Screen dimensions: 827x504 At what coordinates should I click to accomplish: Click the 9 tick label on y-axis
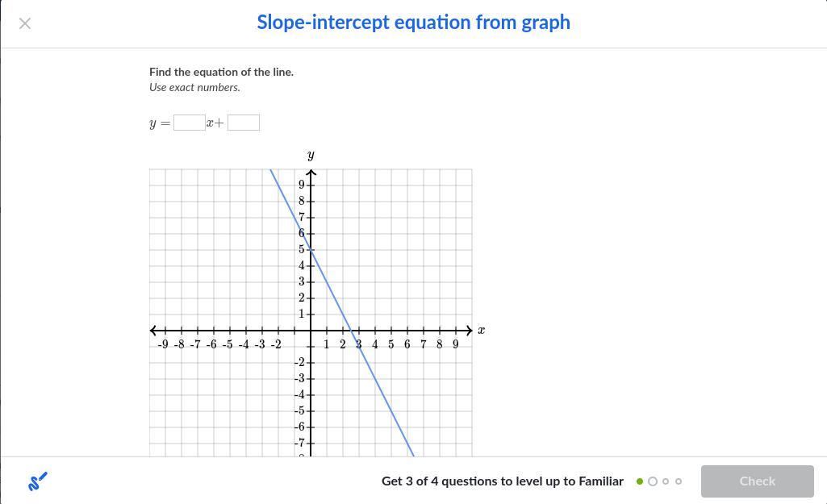tap(301, 185)
